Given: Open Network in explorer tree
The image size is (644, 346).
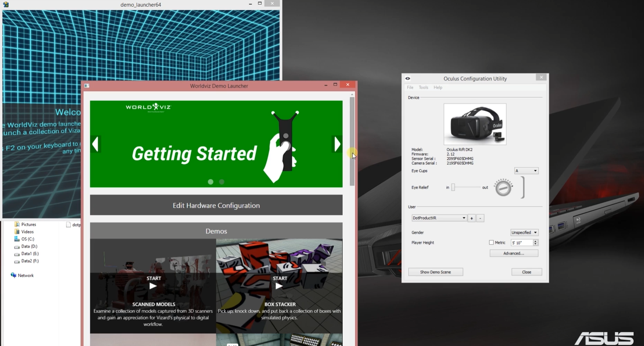Looking at the screenshot, I should 22,275.
